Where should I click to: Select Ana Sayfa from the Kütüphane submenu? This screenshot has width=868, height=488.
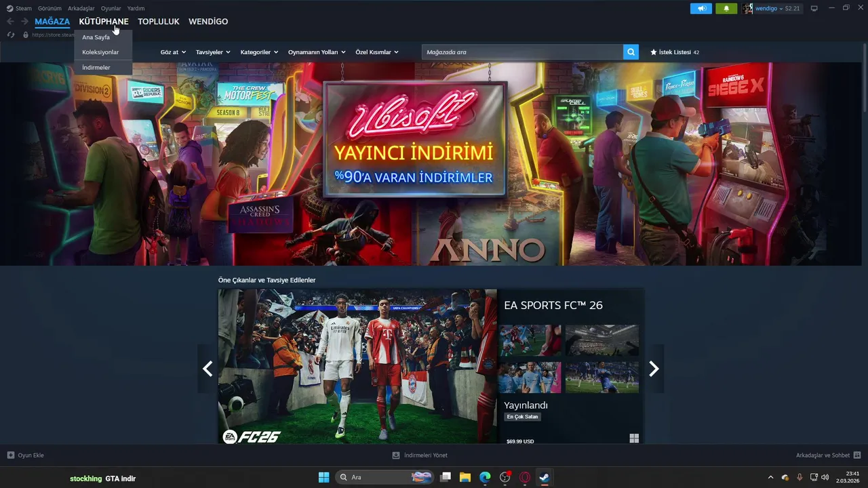tap(103, 37)
